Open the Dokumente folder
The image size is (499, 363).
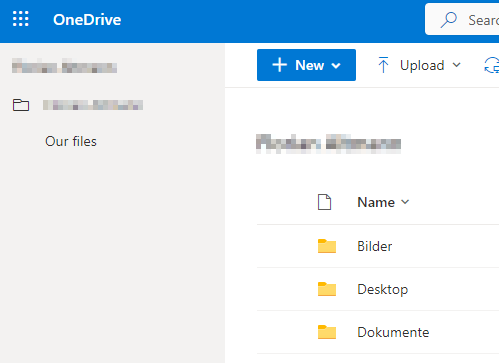pyautogui.click(x=393, y=332)
